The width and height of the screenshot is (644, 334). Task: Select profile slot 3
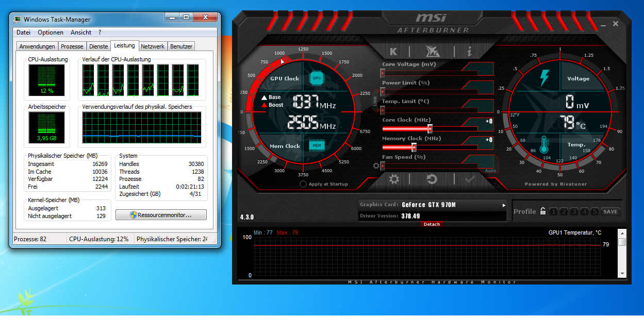point(574,211)
